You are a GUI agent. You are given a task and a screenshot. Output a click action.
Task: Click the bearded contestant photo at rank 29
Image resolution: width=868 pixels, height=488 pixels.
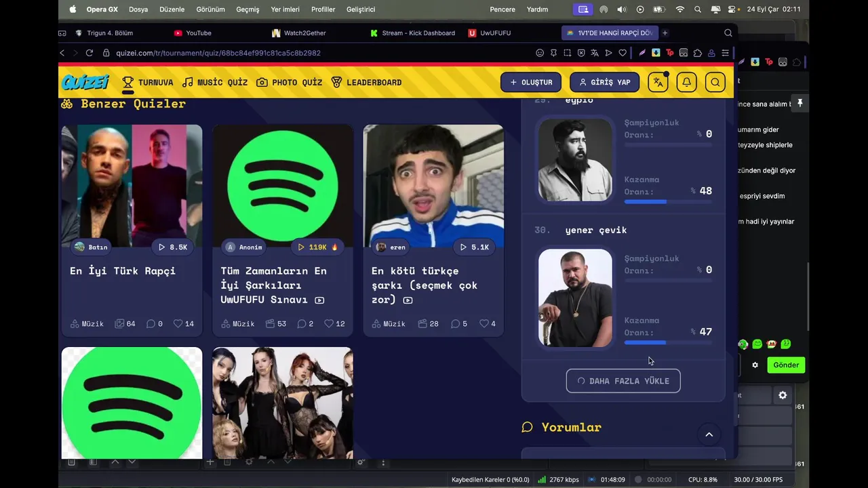coord(575,160)
